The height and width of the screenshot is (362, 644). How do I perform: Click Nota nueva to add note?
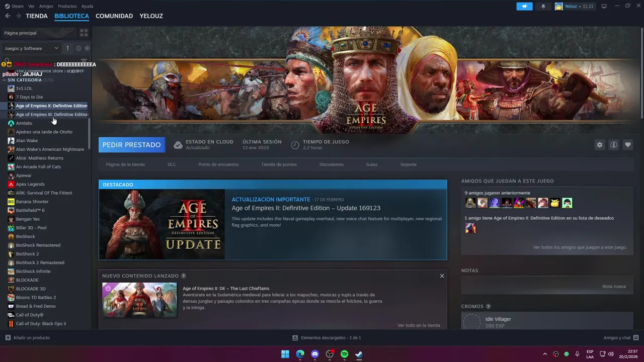point(614,287)
